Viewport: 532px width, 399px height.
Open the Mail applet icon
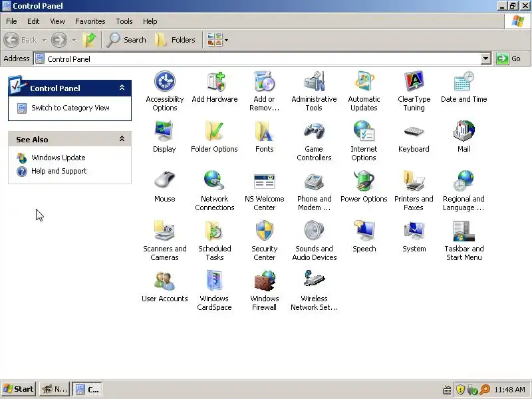pyautogui.click(x=464, y=132)
